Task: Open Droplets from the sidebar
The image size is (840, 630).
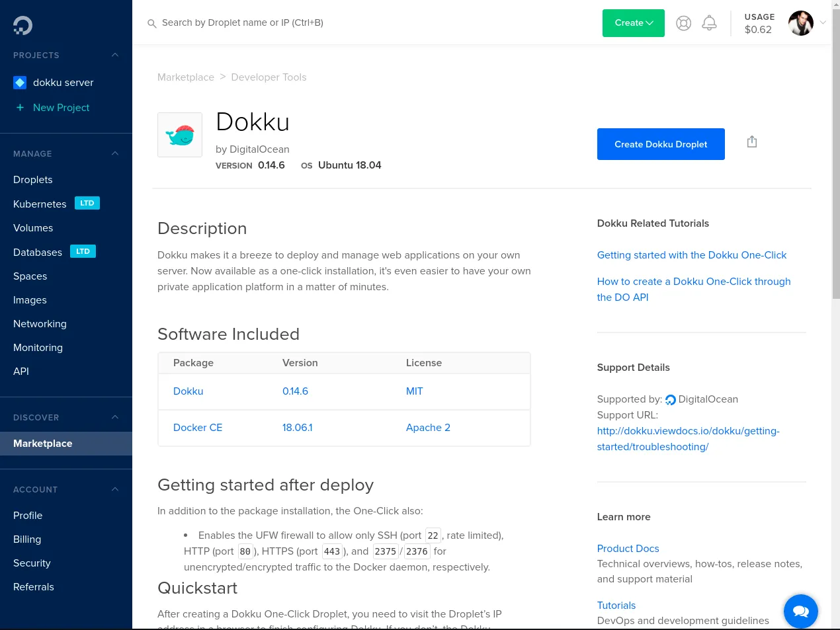Action: click(x=32, y=179)
